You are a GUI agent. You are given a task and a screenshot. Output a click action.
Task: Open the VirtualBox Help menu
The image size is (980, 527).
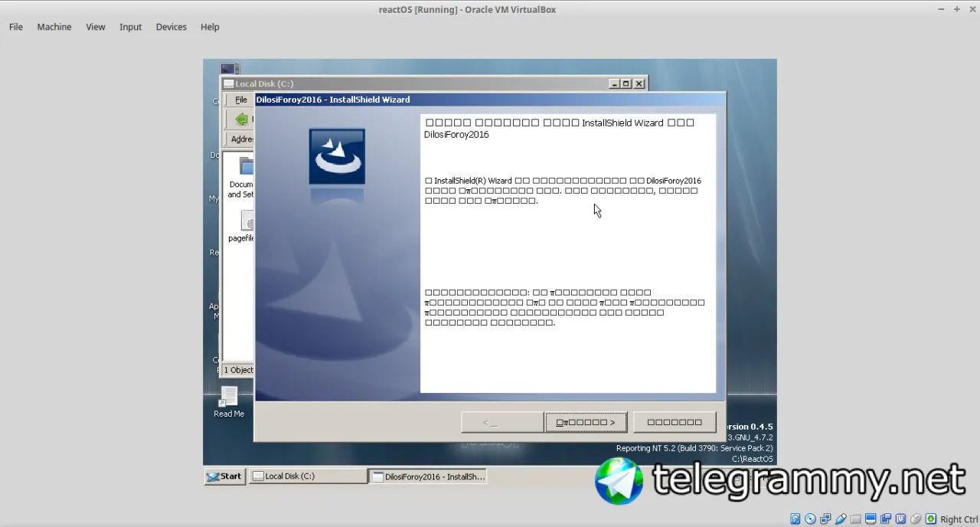coord(210,27)
